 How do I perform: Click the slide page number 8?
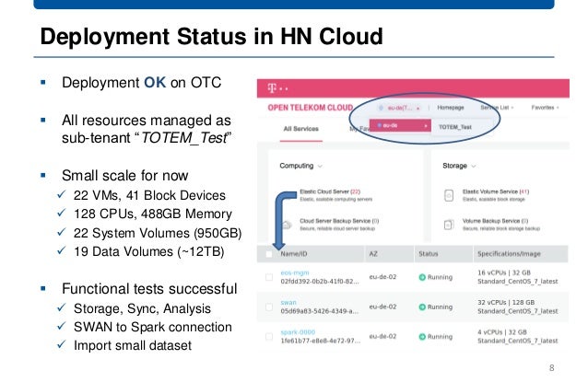pos(551,368)
